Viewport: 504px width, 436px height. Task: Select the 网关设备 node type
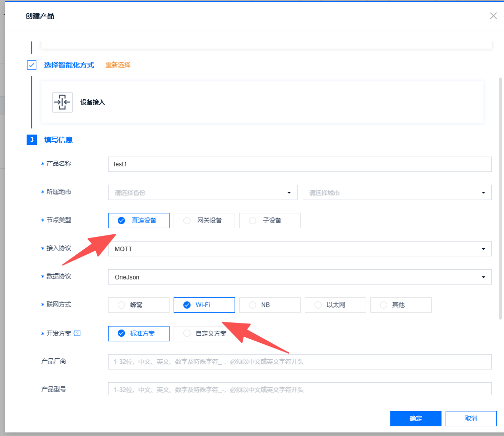(204, 221)
